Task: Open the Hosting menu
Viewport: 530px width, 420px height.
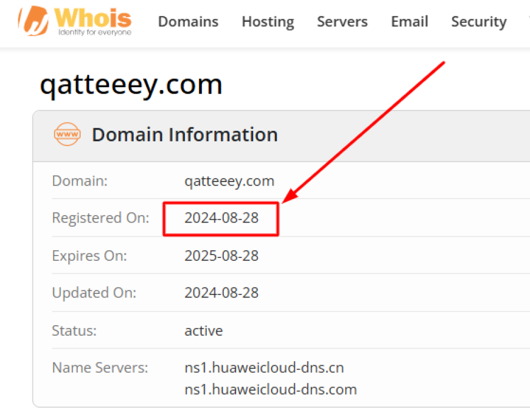Action: [x=267, y=22]
